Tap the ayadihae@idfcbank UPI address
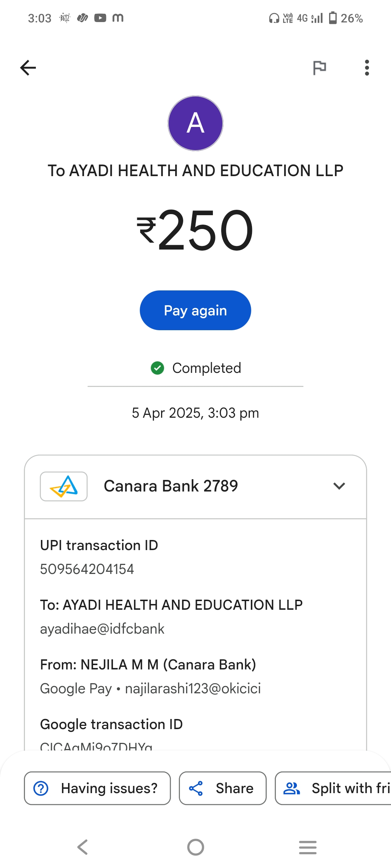Screen dimensions: 391x868 pos(102,629)
